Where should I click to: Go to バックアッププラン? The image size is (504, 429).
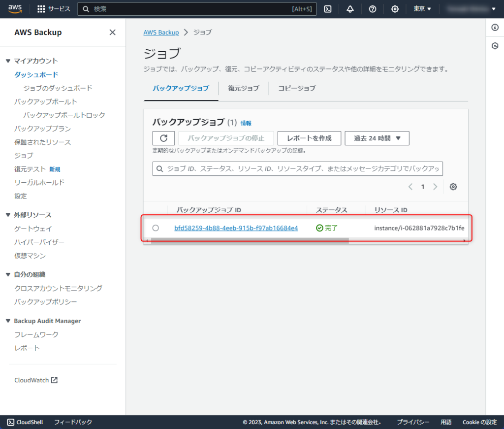tap(42, 129)
